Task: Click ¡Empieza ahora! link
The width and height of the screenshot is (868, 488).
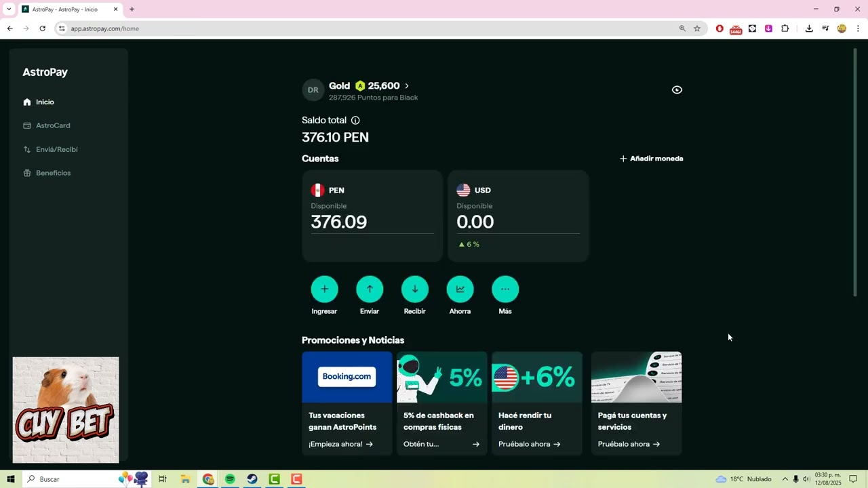Action: click(x=340, y=444)
